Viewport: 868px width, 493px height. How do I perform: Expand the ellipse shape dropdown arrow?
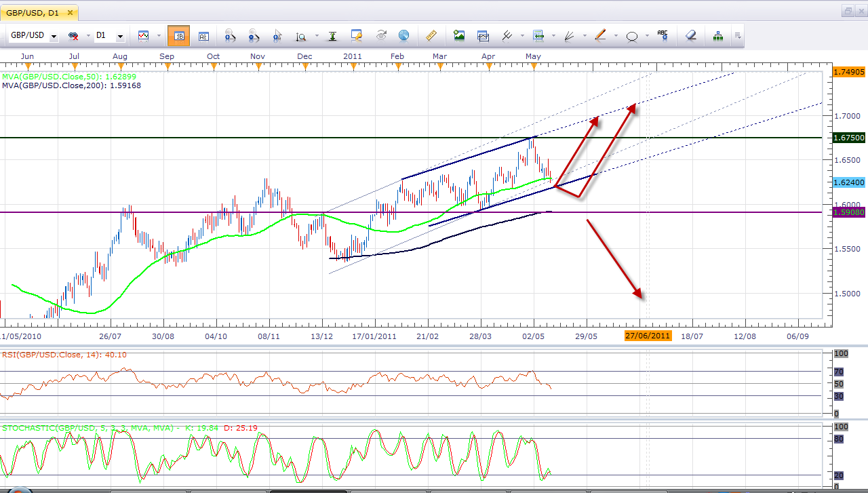click(647, 36)
